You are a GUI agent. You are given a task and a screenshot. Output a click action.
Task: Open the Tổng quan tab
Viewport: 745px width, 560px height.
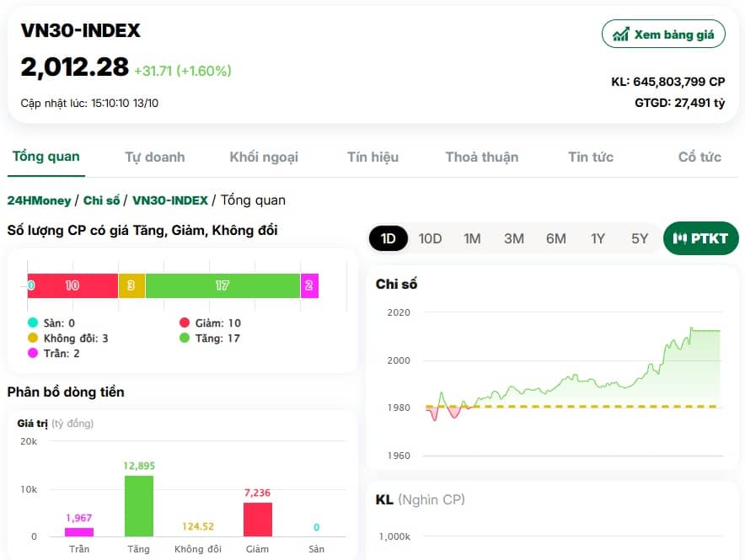tap(46, 157)
